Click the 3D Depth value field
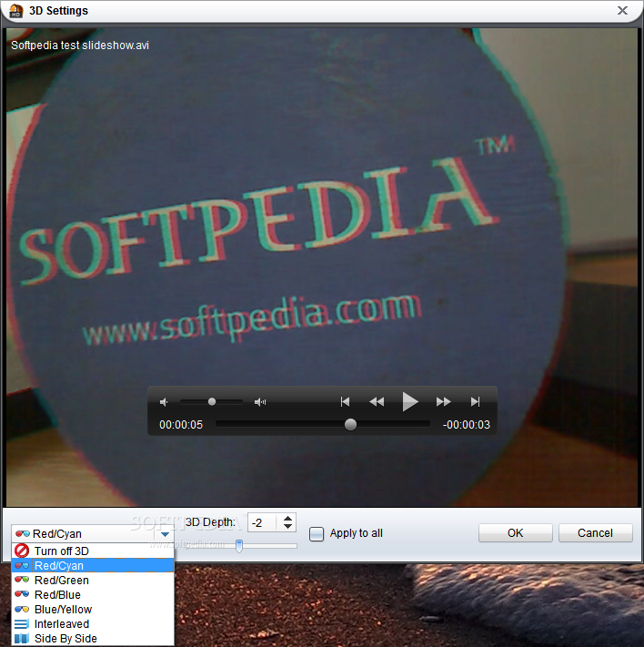 (x=264, y=523)
